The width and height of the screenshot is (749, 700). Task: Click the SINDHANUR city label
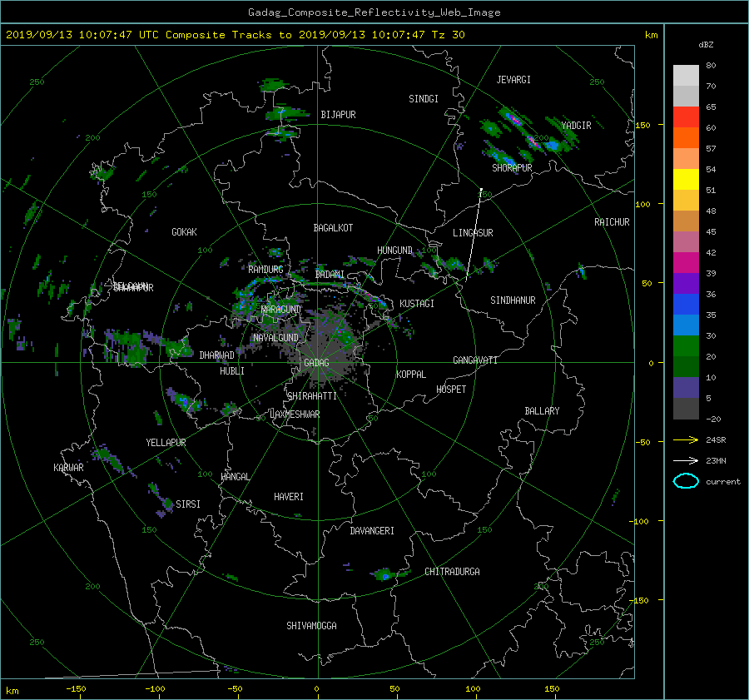pyautogui.click(x=513, y=300)
